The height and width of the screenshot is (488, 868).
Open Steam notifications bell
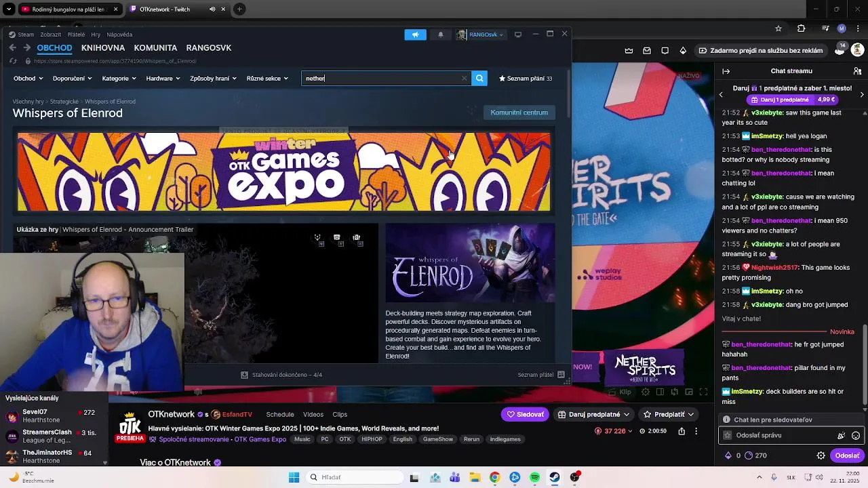[441, 35]
